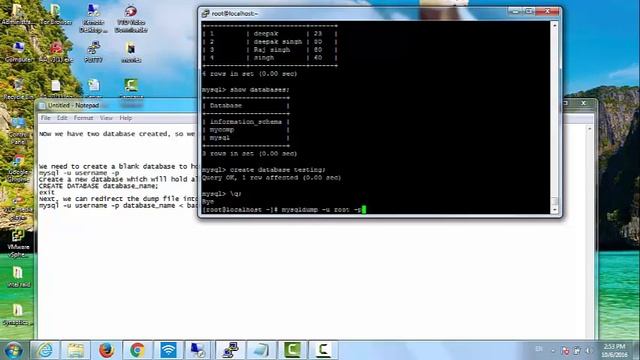
Task: Click the PuTTY terminal command prompt line
Action: pos(284,210)
